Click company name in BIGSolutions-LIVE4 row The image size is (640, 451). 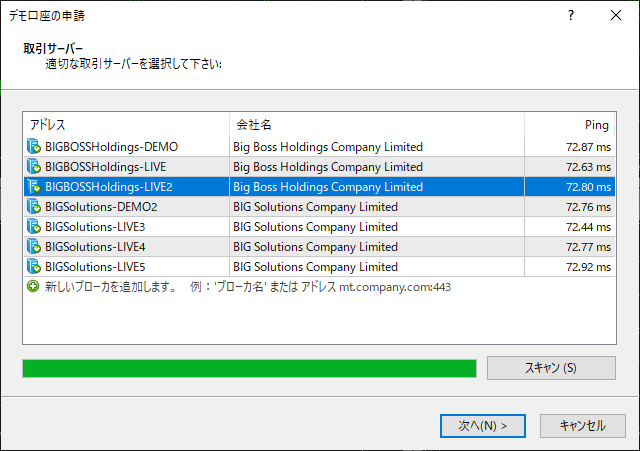pyautogui.click(x=315, y=247)
